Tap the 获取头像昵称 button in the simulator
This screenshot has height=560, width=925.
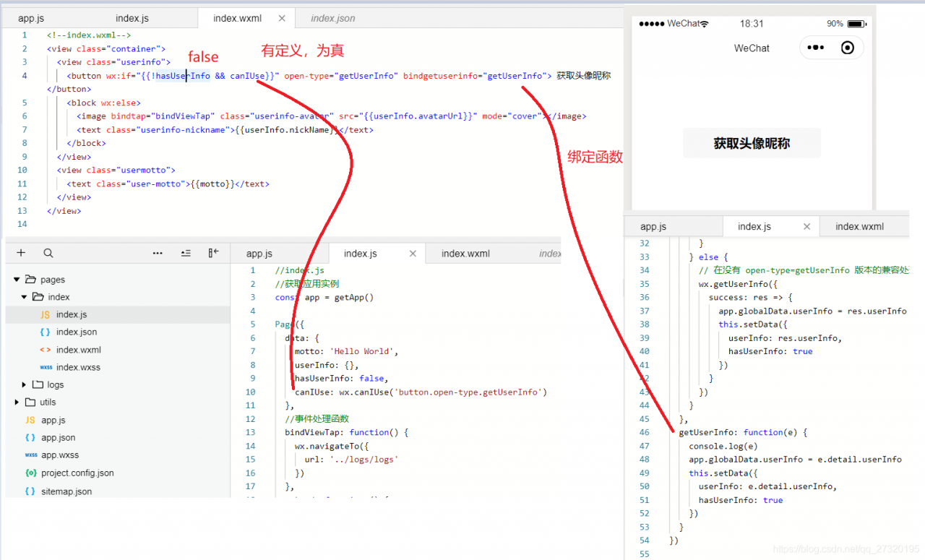coord(752,143)
